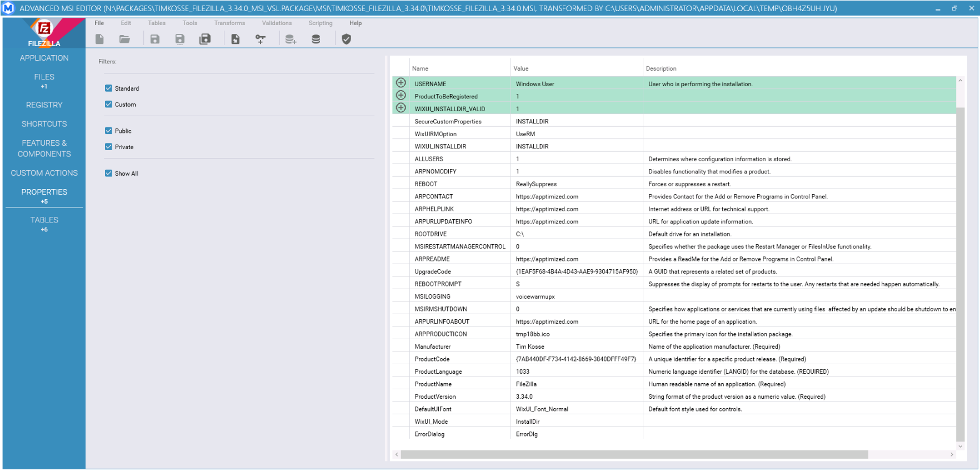Click the ARPPRODUCTICON value tmp18bb.ico
Image resolution: width=980 pixels, height=471 pixels.
533,334
